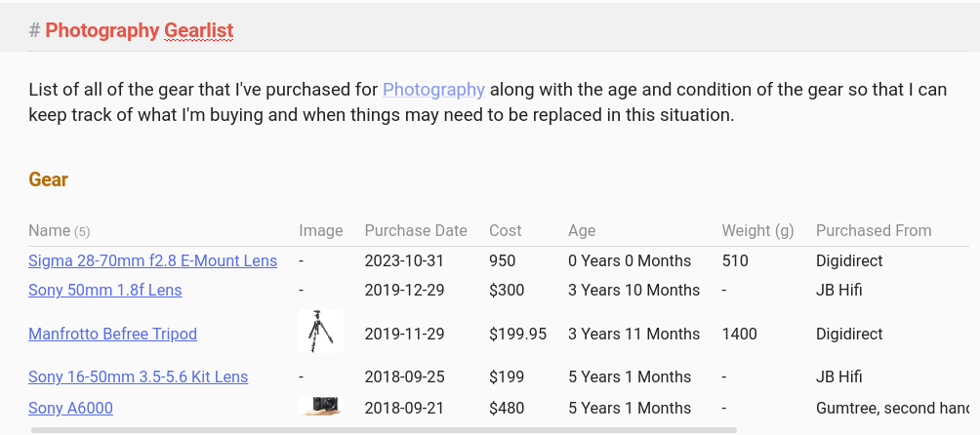Click the 2018-09-25 purchase date cell
Screen dimensions: 980x435
point(404,376)
